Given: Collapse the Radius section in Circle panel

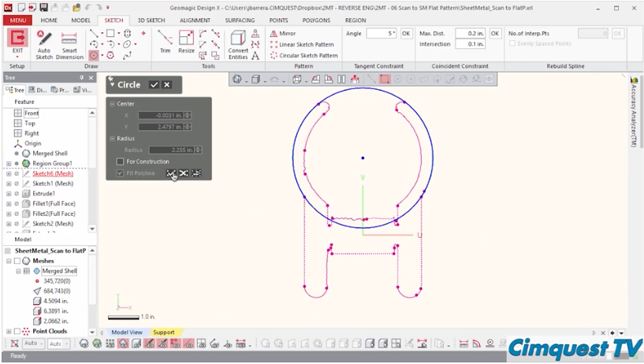Looking at the screenshot, I should pos(112,139).
